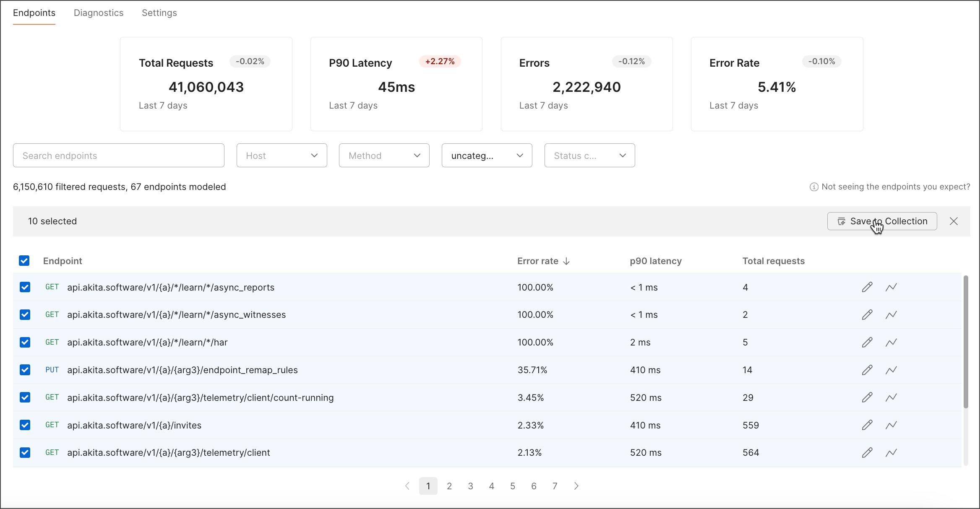Click the P90 Latency summary card

coord(396,84)
